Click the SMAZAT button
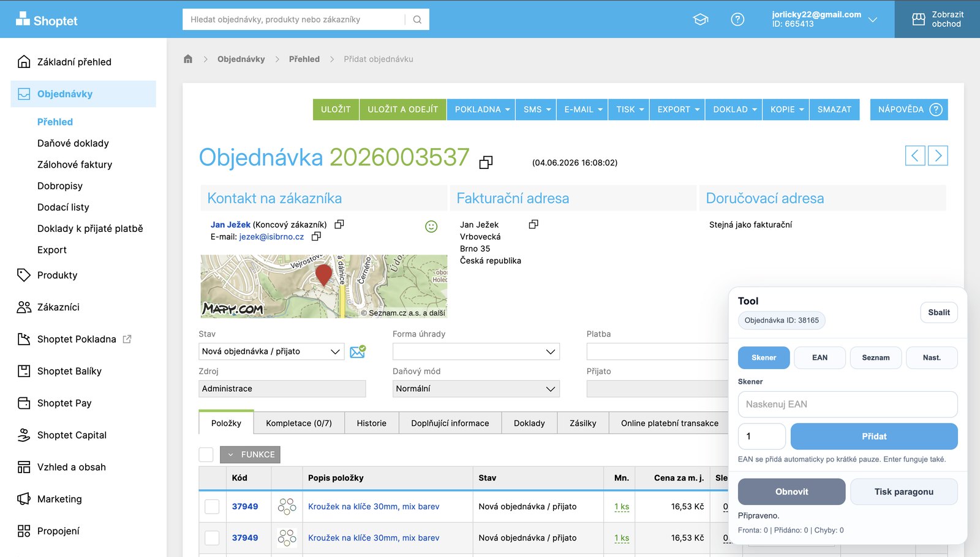Image resolution: width=980 pixels, height=557 pixels. pyautogui.click(x=834, y=110)
